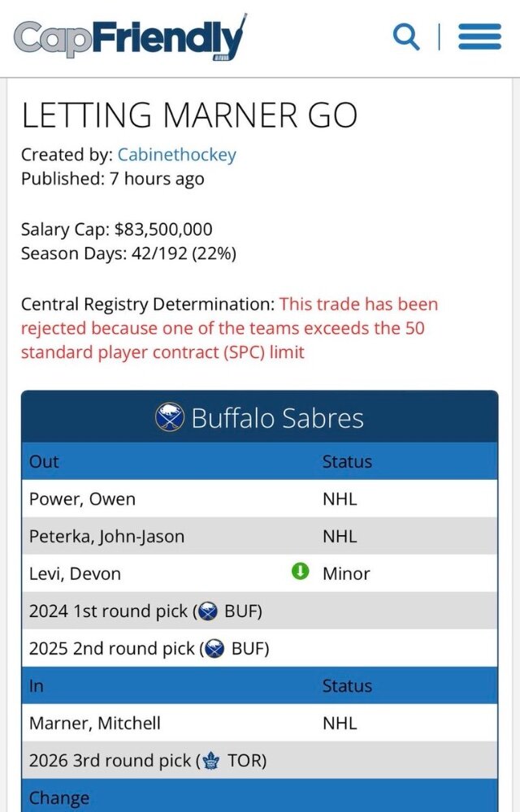Select the Power, Owen player row
Image resolution: width=520 pixels, height=812 pixels.
(x=259, y=499)
